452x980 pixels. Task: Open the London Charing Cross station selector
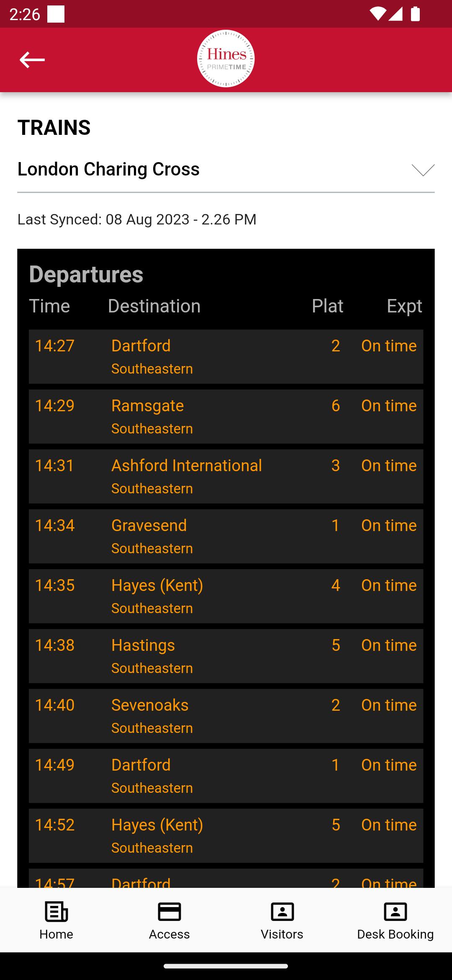(x=226, y=170)
